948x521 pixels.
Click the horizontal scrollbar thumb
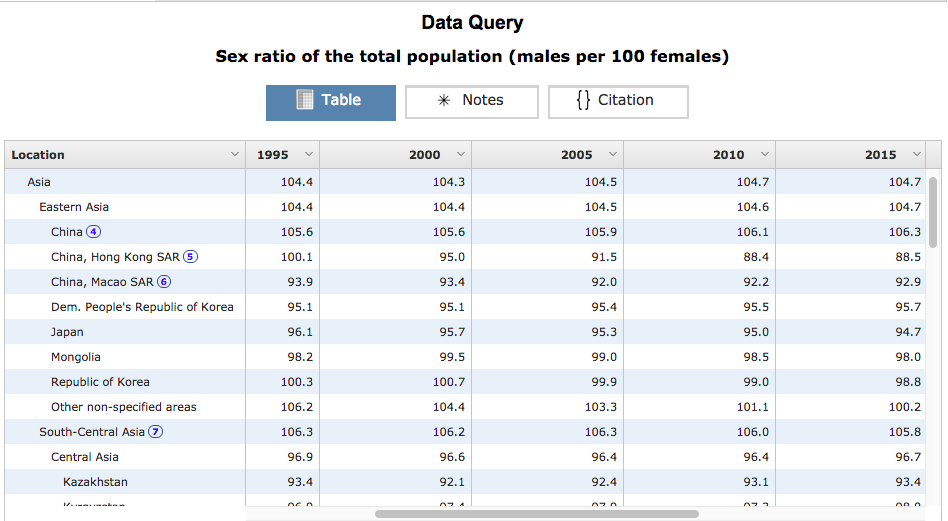click(536, 514)
